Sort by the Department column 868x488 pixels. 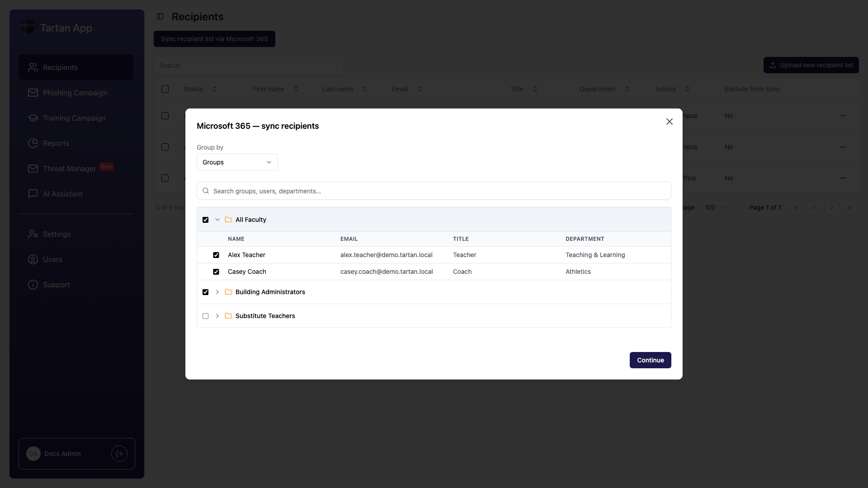tap(604, 89)
